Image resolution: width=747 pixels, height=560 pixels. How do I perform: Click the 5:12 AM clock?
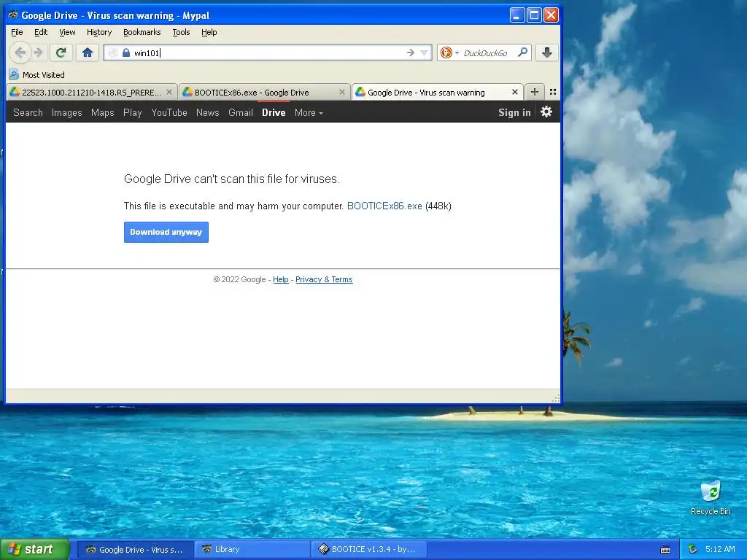pyautogui.click(x=720, y=549)
